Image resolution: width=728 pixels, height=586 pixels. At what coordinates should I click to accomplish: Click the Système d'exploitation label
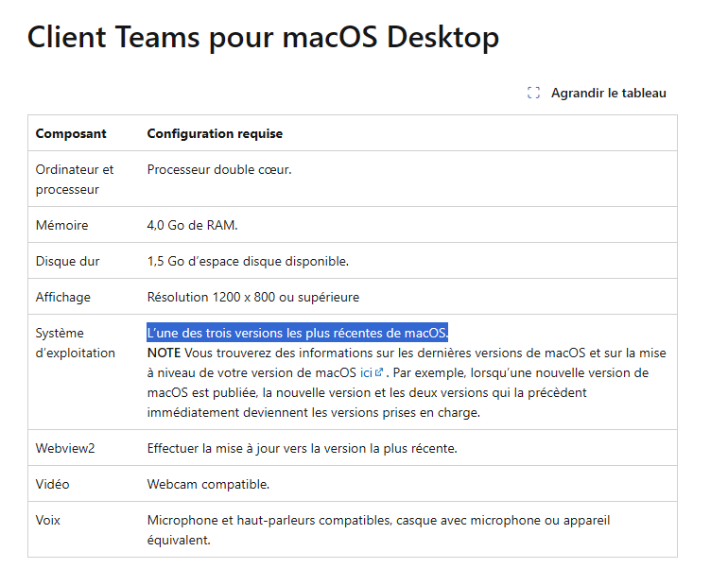click(x=76, y=343)
